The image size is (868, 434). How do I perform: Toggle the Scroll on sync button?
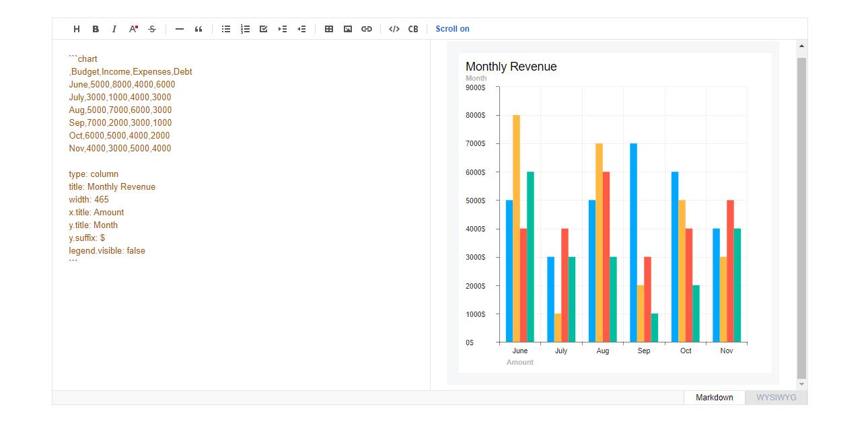452,29
